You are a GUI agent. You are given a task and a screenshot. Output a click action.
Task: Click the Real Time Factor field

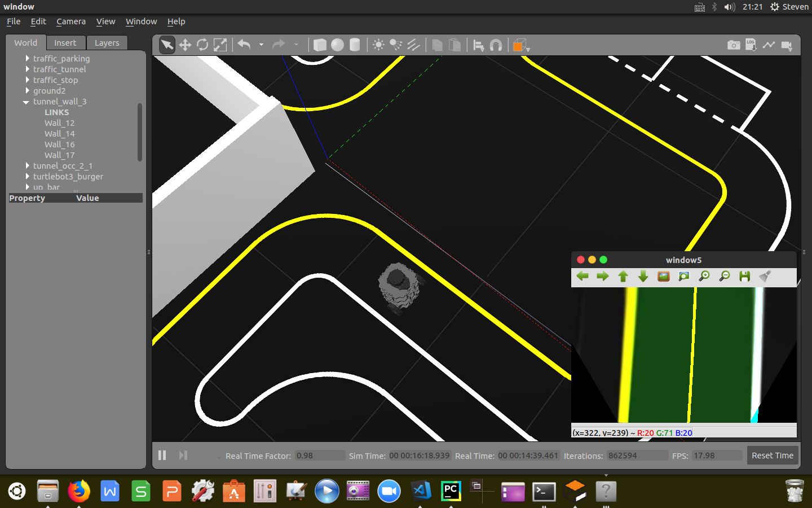pos(320,456)
